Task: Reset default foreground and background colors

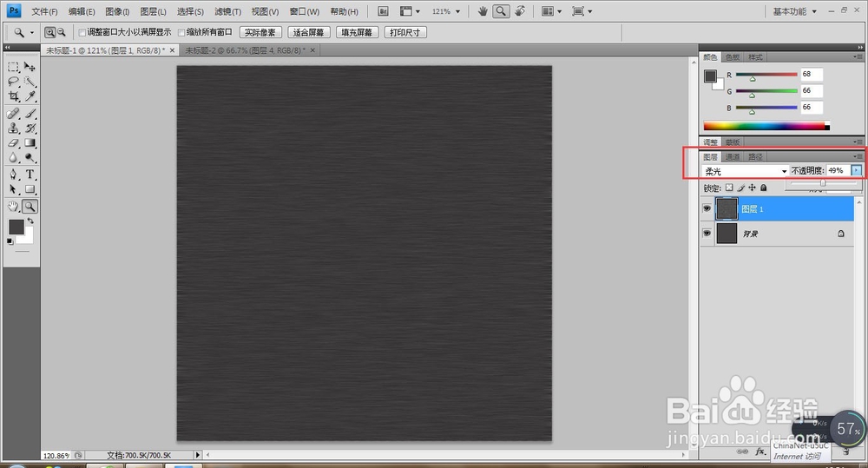Action: pos(10,241)
